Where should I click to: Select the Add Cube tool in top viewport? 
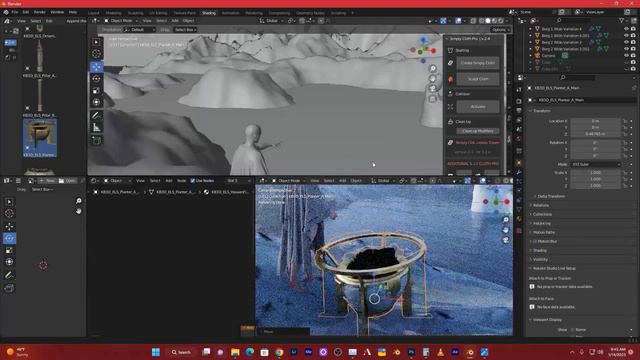[x=96, y=140]
